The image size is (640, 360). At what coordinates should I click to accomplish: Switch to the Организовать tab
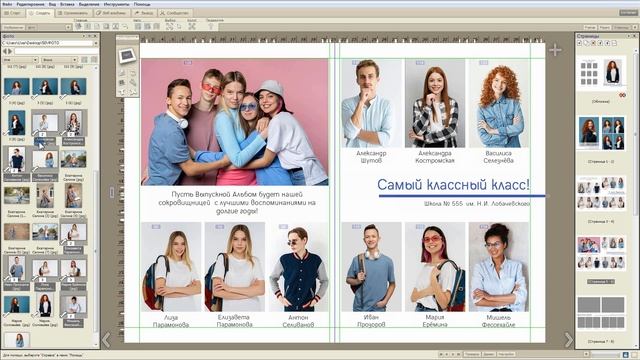[x=73, y=13]
